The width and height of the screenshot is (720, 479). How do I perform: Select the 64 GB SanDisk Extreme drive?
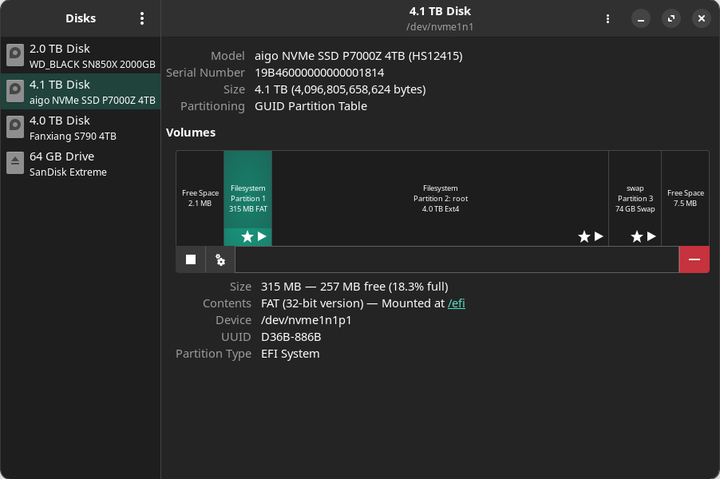click(x=80, y=163)
